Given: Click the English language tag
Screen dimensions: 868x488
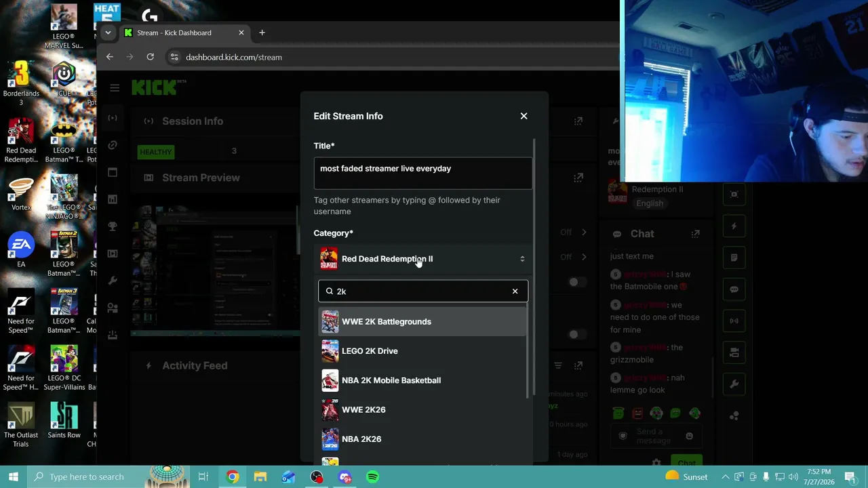Looking at the screenshot, I should point(650,203).
